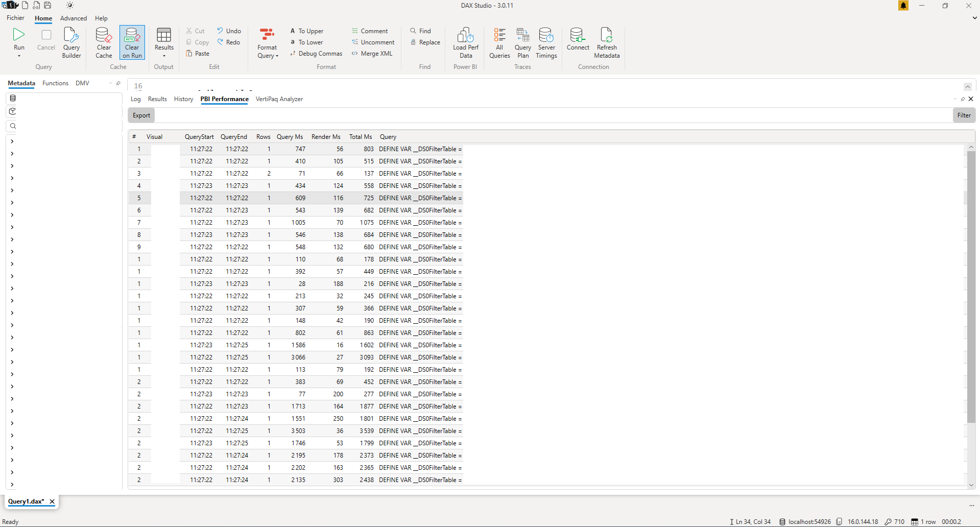Expand the first metadata tree node
Viewport: 980px width, 527px height.
point(12,141)
